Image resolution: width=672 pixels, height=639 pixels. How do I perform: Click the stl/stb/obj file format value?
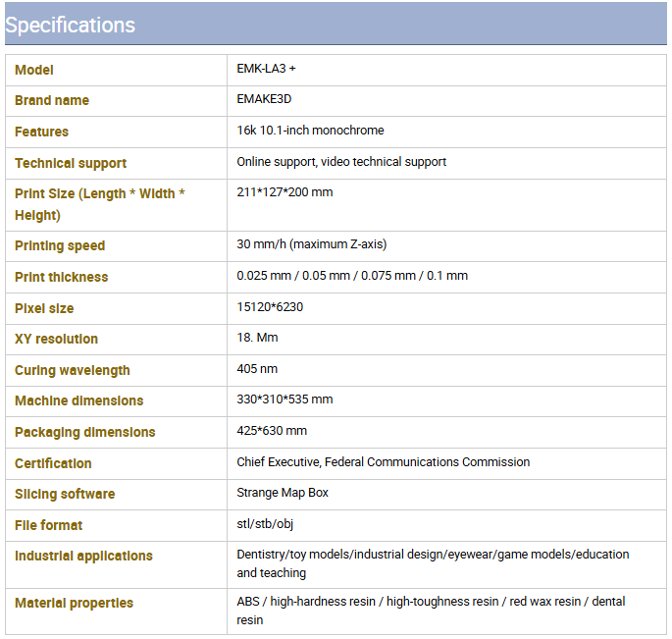tap(265, 524)
